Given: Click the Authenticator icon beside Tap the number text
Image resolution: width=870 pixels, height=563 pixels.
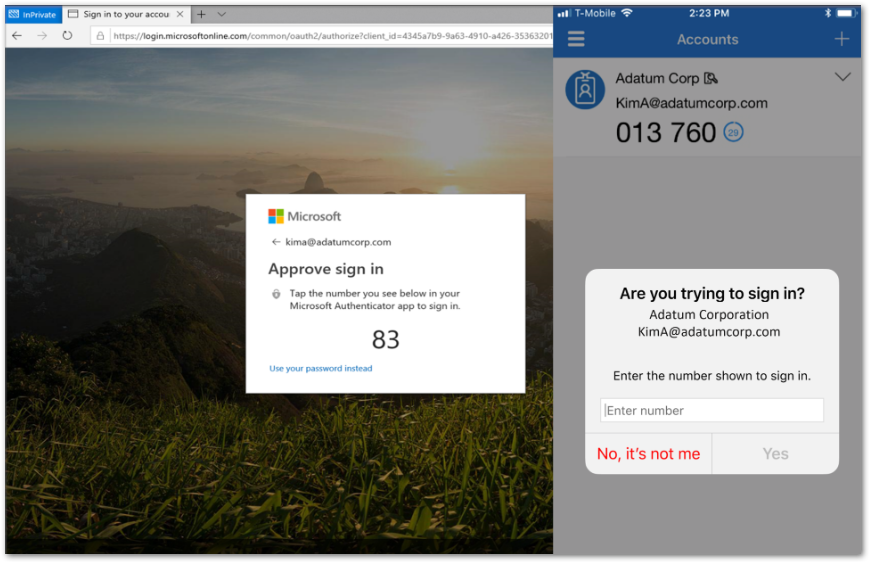Looking at the screenshot, I should point(276,294).
